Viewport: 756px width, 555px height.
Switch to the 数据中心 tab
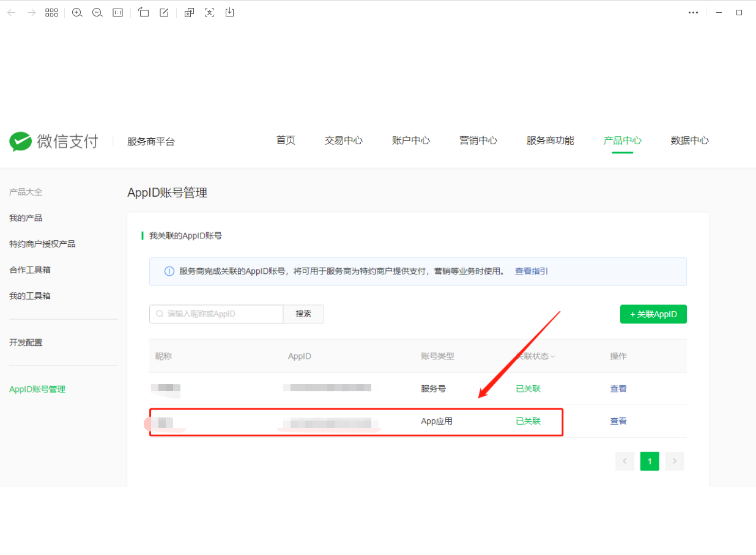[x=689, y=141]
